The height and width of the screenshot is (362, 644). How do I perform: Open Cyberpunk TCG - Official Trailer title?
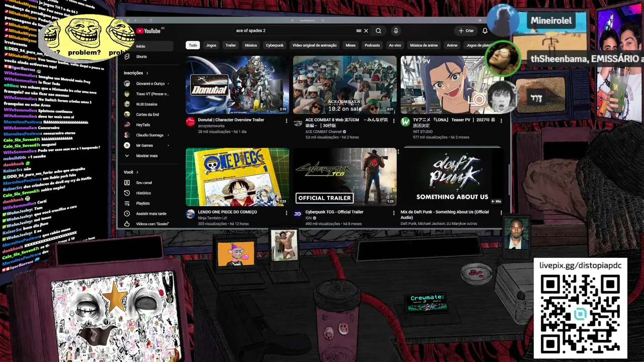(334, 212)
